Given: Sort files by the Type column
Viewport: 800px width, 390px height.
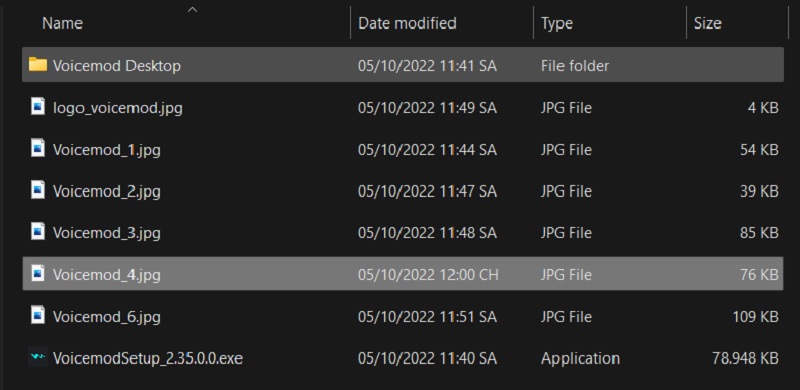Looking at the screenshot, I should 557,23.
